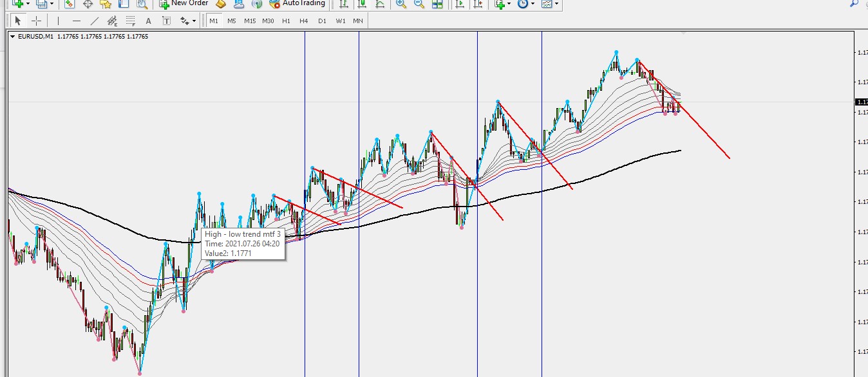
Task: Switch chart to line chart
Action: [x=380, y=3]
